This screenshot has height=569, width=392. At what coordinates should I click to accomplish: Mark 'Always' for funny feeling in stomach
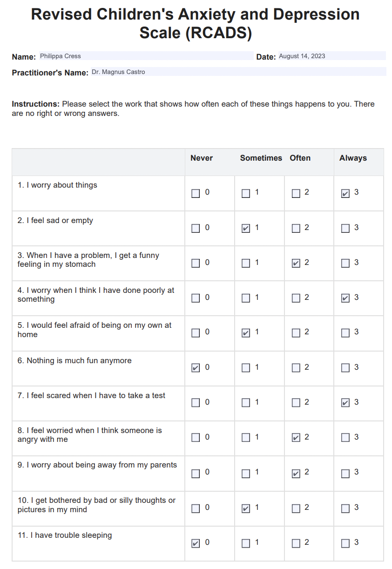[x=345, y=264]
